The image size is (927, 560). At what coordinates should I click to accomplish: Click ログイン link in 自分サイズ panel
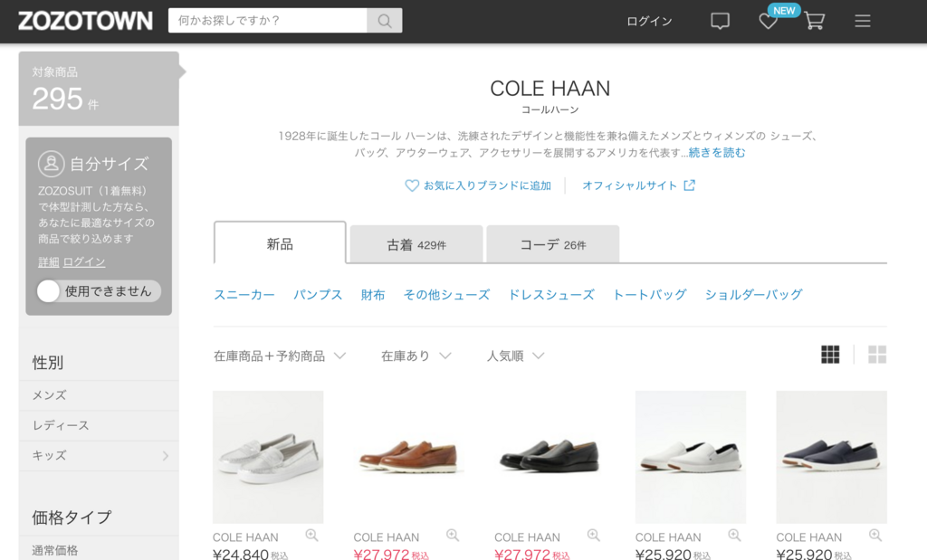[x=84, y=261]
